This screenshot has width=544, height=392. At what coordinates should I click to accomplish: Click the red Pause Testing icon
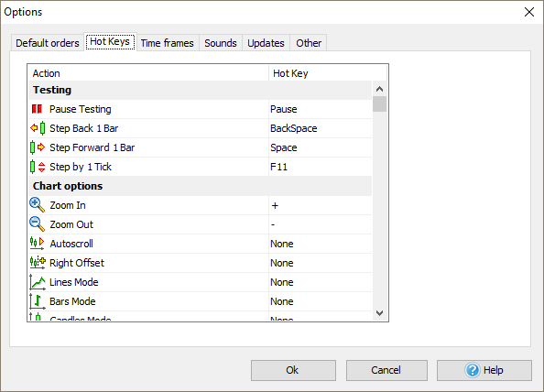37,109
